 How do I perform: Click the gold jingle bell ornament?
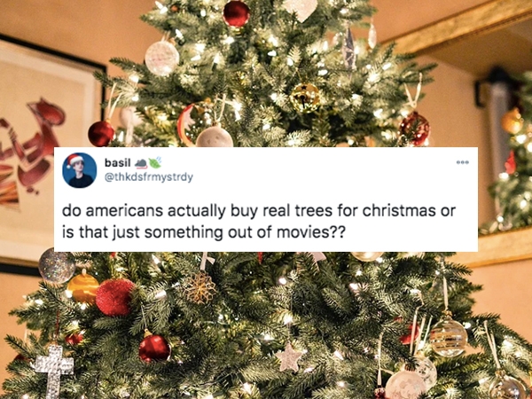pyautogui.click(x=305, y=98)
